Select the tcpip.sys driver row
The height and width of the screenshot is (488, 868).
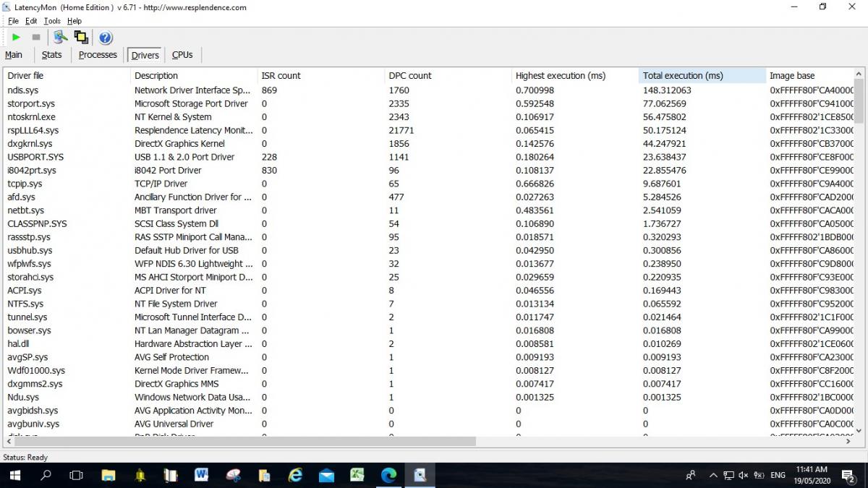(x=429, y=184)
